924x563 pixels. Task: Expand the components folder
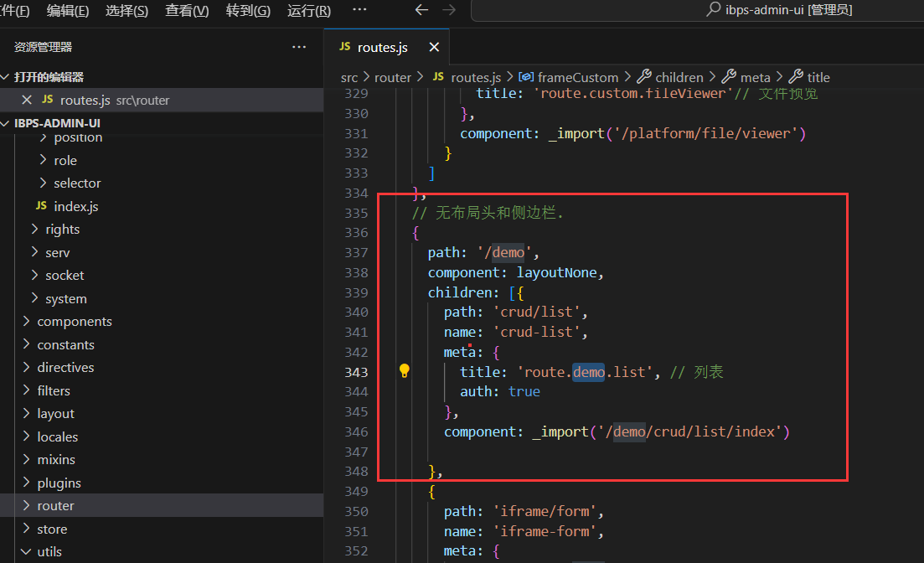click(x=74, y=322)
